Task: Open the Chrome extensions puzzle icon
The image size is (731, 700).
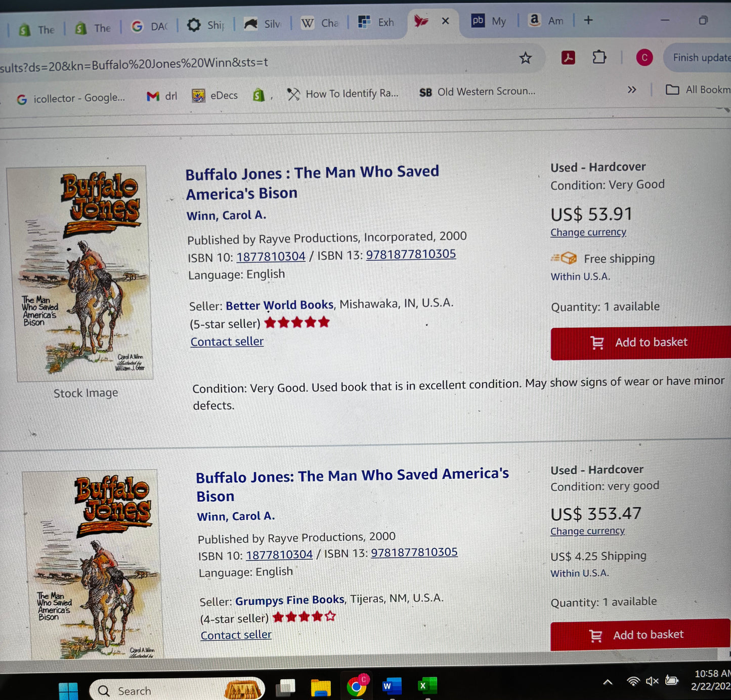Action: tap(599, 58)
